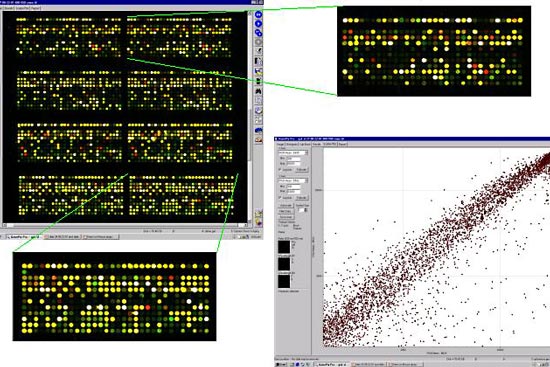550x367 pixels.
Task: Click the X Axis Min input field
Action: (294, 159)
